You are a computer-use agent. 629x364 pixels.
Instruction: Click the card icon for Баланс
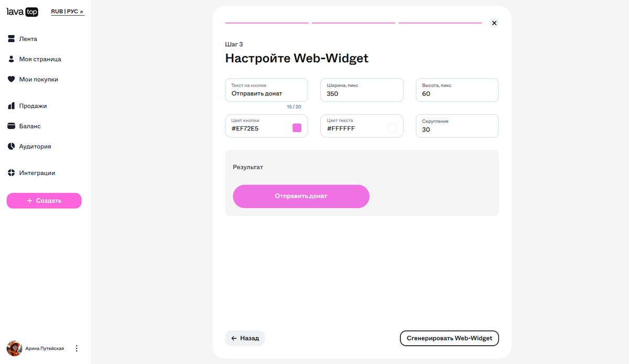click(x=12, y=126)
